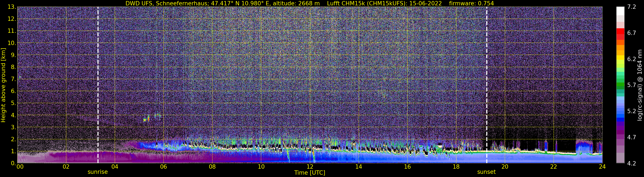Click the yellow colorbar segment near 6.2

coord(620,58)
